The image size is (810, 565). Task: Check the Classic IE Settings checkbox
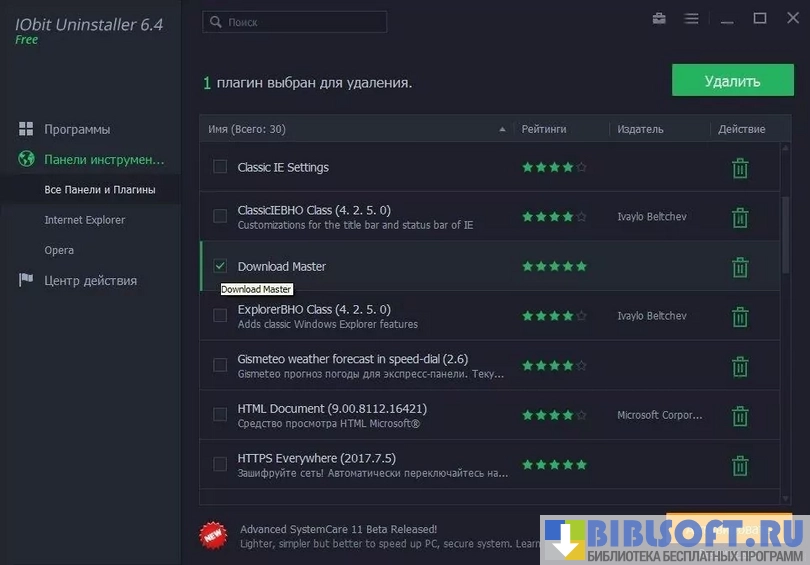[220, 167]
